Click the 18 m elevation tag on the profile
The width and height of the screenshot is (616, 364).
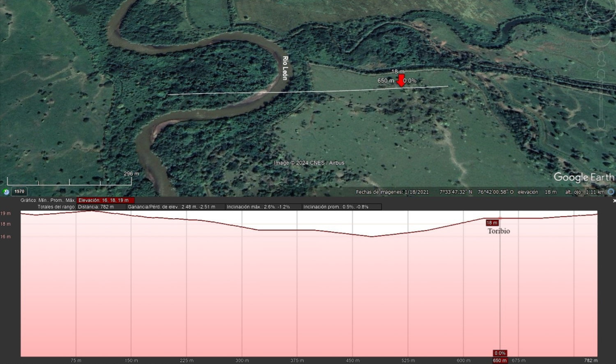pos(492,223)
